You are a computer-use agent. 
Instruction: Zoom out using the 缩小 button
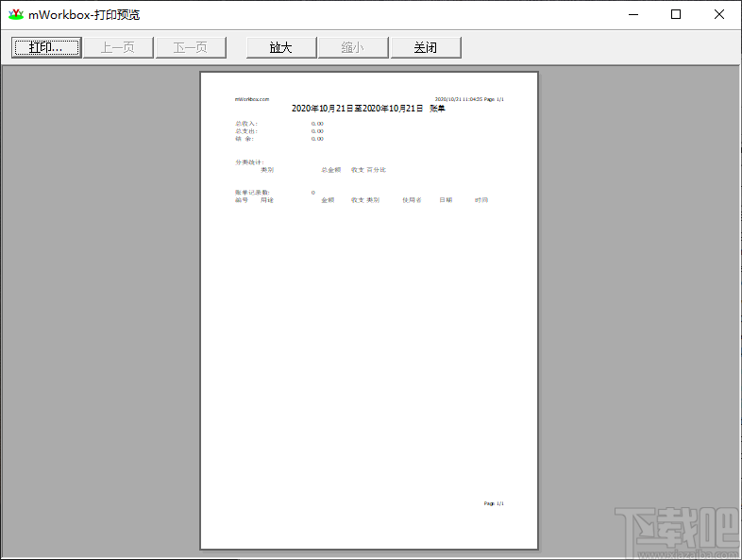point(353,47)
